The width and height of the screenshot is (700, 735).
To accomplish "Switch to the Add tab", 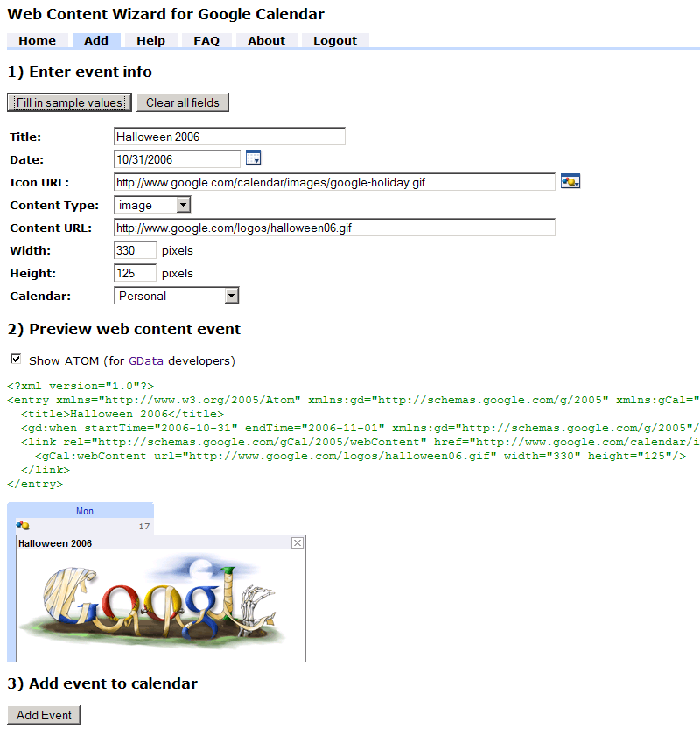I will [x=96, y=41].
